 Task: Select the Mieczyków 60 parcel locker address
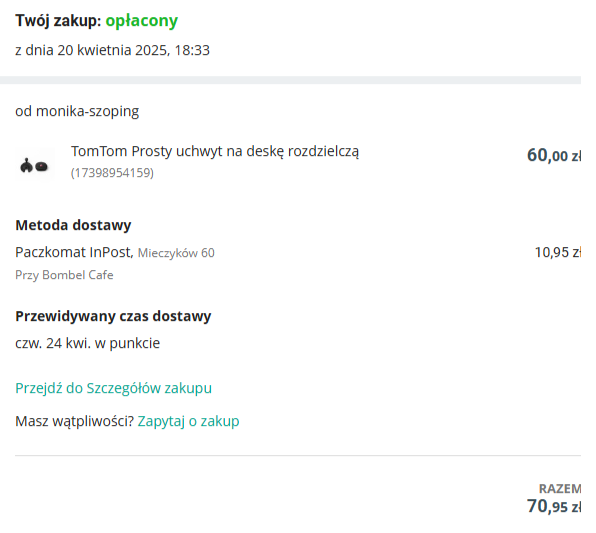(176, 253)
